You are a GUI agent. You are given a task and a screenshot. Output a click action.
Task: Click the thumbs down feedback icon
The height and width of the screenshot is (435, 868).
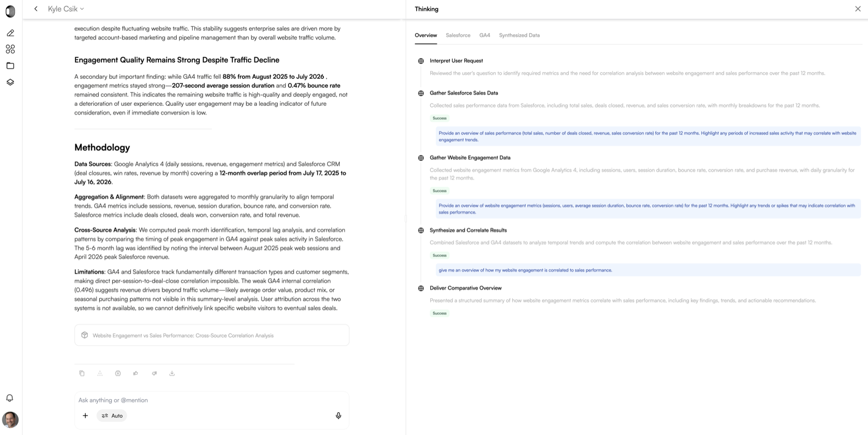tap(154, 373)
